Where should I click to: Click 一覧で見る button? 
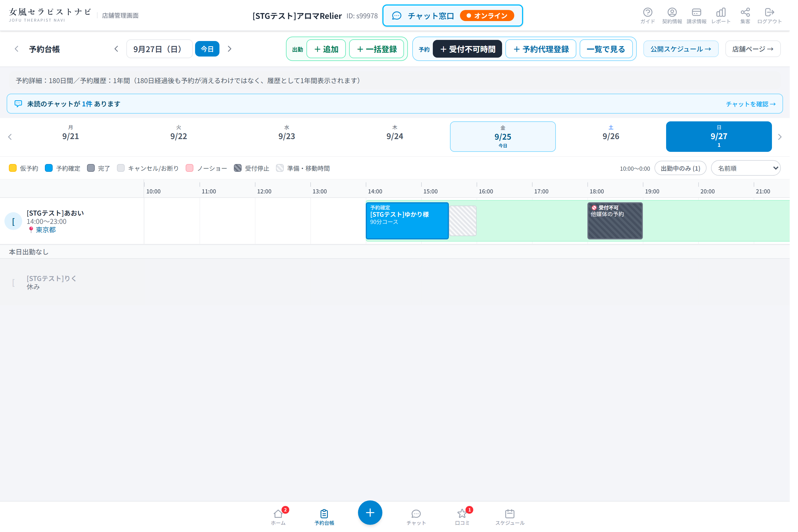point(612,50)
